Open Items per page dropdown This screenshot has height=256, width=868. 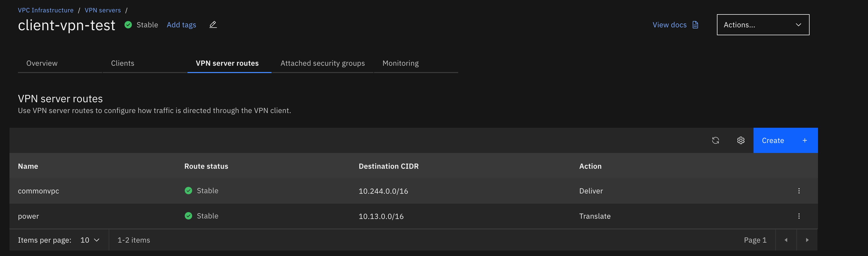(x=90, y=240)
